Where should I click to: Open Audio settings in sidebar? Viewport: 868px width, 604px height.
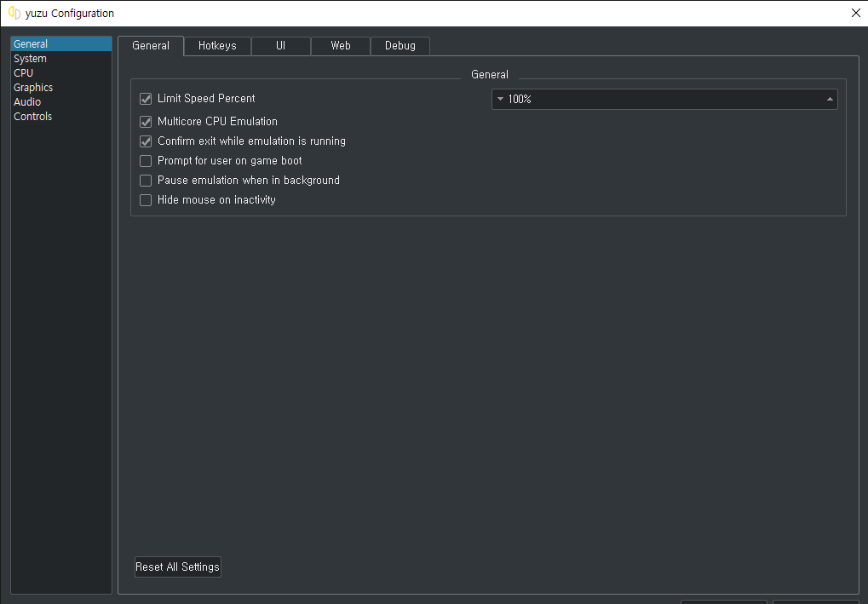(x=60, y=101)
